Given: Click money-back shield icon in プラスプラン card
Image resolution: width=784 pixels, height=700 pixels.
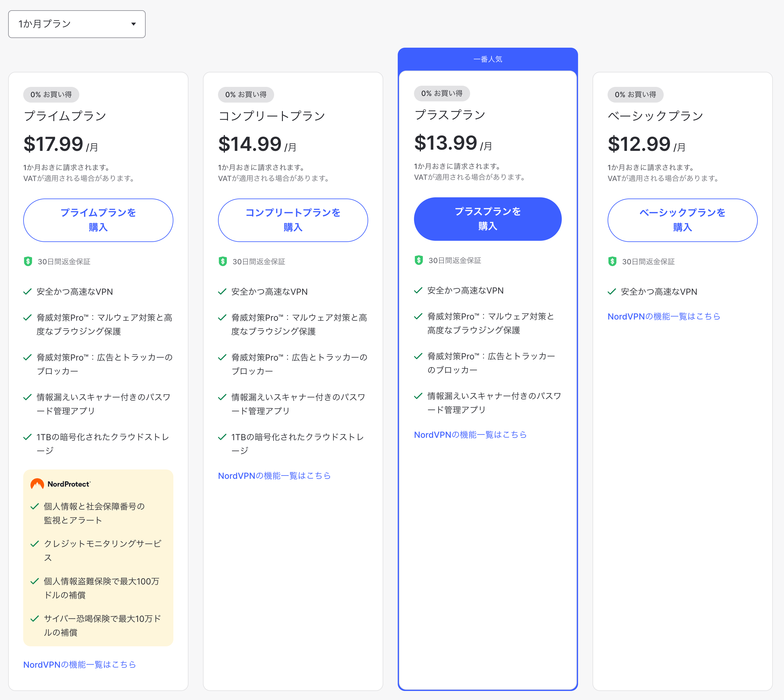Looking at the screenshot, I should point(419,260).
